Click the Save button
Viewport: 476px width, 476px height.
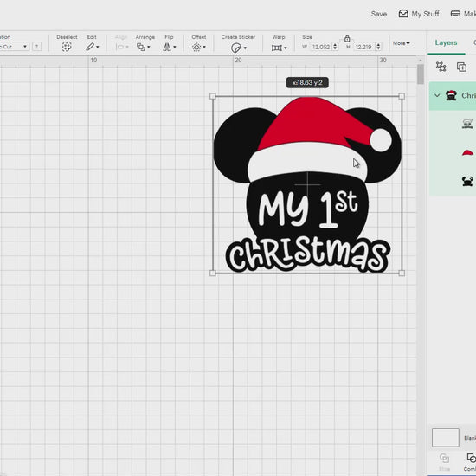click(379, 14)
